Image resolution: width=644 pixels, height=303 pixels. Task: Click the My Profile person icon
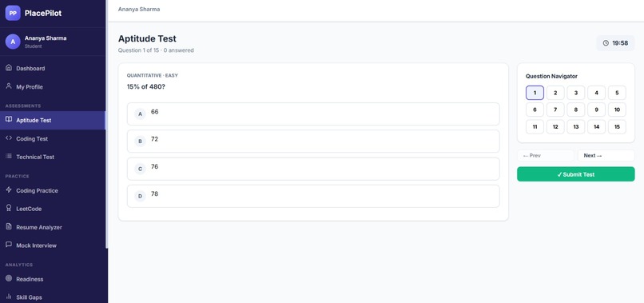pos(9,86)
